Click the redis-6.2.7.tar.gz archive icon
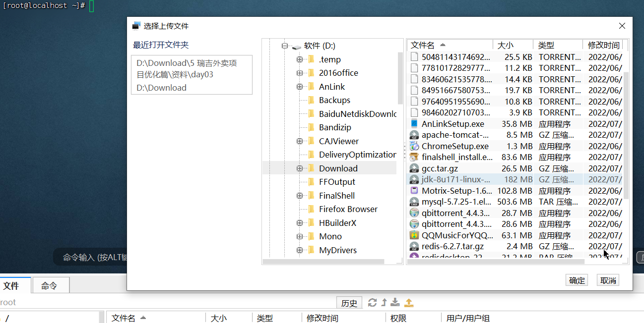This screenshot has height=323, width=644. 414,246
